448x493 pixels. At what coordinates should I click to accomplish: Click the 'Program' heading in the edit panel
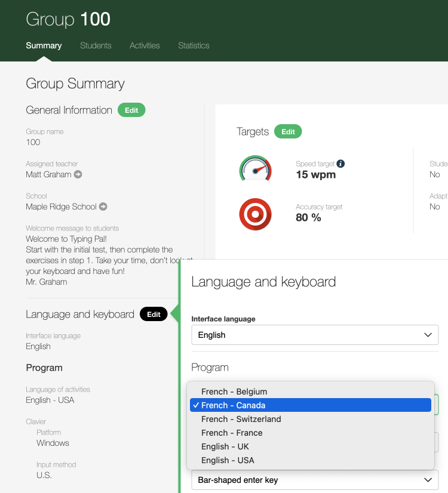[210, 367]
